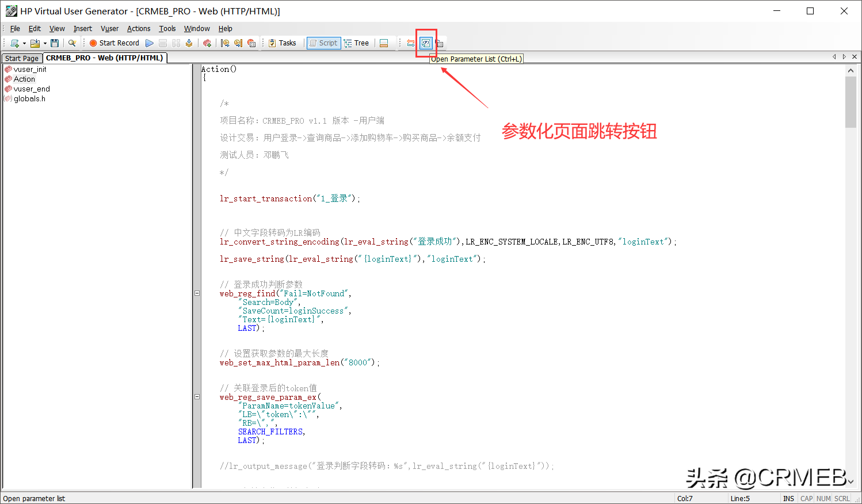
Task: Collapse the web_reg_find code block
Action: click(197, 293)
